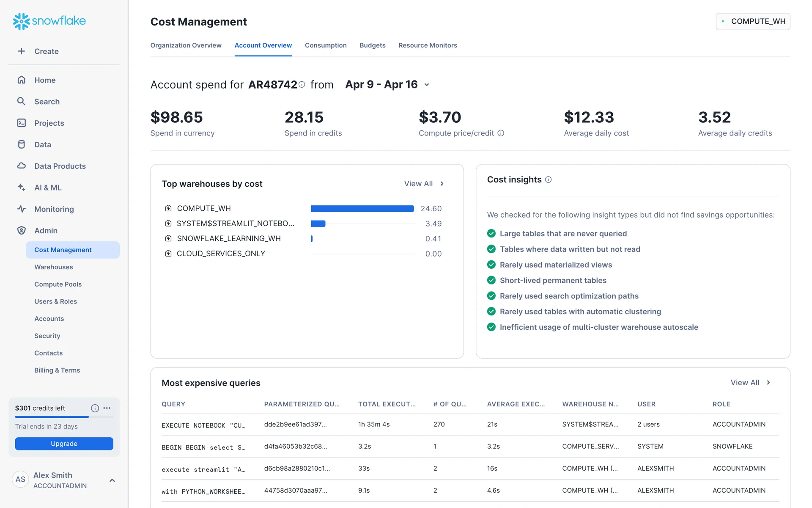This screenshot has height=508, width=812.
Task: Click info icon beside Cost insights
Action: [x=548, y=179]
